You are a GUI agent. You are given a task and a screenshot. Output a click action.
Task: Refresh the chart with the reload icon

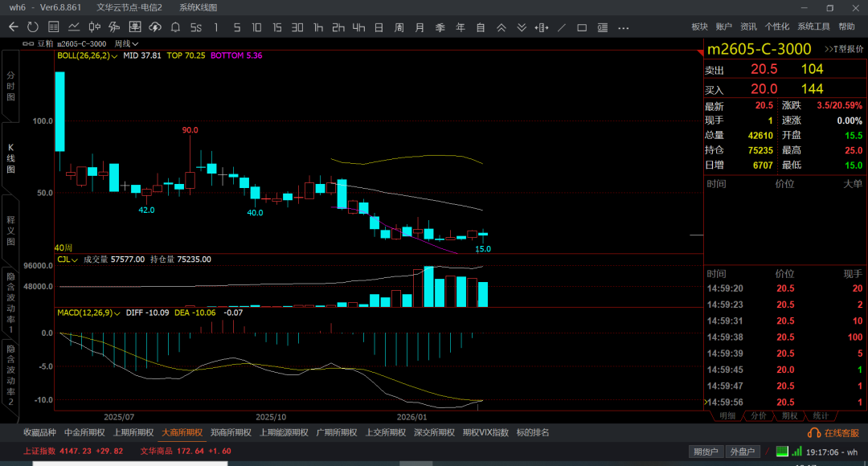tap(32, 27)
